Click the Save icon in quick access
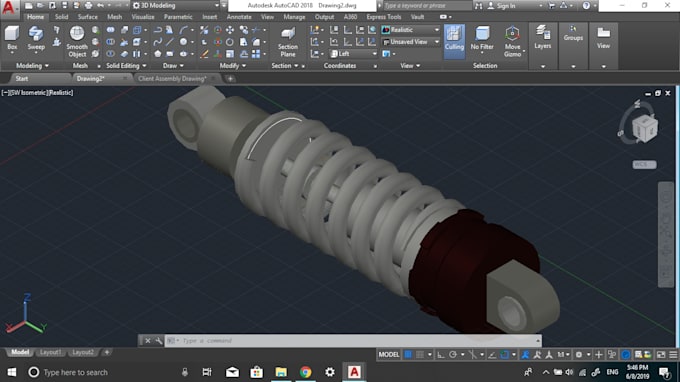Image resolution: width=680 pixels, height=382 pixels. 64,6
